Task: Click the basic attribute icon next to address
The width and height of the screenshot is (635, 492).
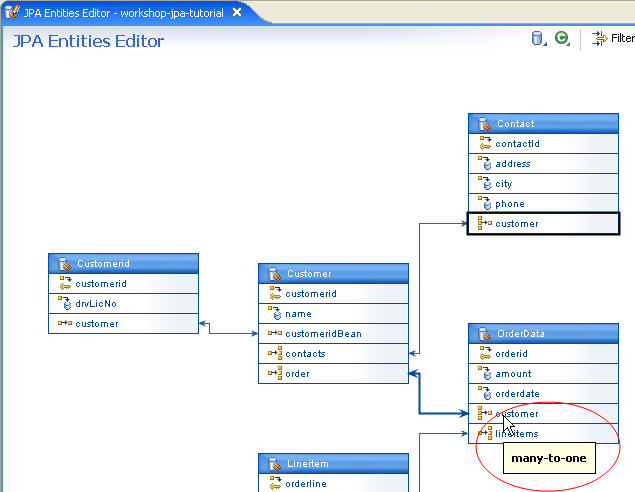Action: coord(485,163)
